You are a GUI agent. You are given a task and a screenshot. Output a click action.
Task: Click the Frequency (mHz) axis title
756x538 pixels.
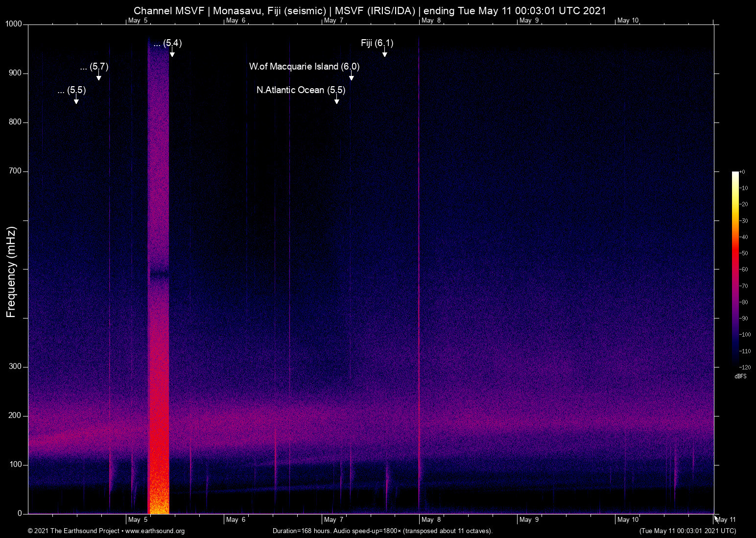click(11, 272)
